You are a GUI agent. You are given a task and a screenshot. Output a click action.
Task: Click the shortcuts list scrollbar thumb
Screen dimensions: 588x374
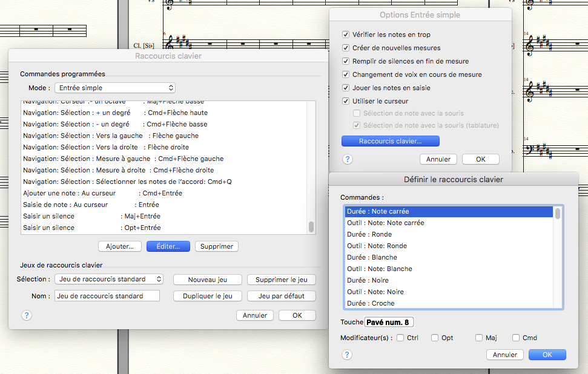(x=311, y=227)
